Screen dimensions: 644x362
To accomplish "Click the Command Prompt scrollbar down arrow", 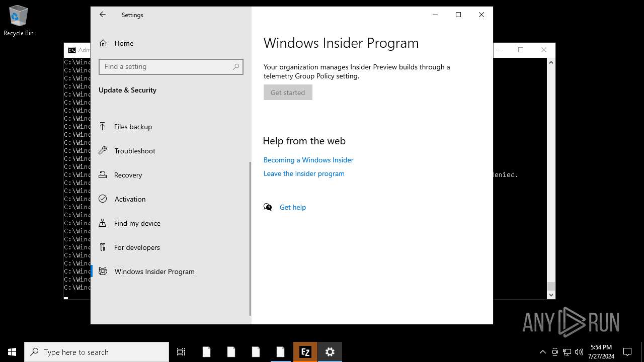I will coord(551,295).
